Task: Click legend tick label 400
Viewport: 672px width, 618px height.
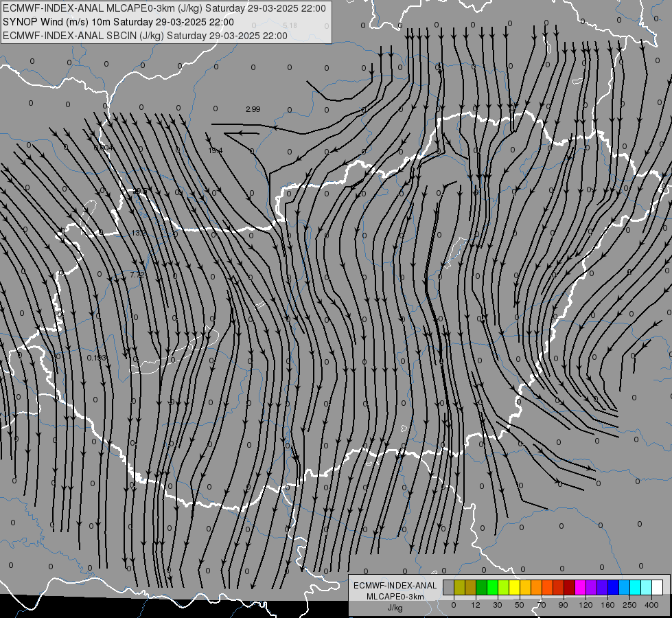Action: pyautogui.click(x=651, y=605)
